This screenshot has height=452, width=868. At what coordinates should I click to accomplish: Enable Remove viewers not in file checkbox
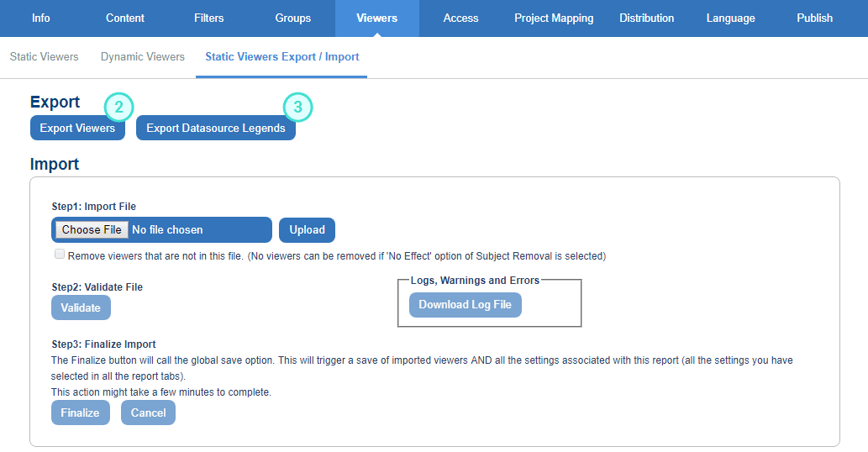tap(59, 254)
